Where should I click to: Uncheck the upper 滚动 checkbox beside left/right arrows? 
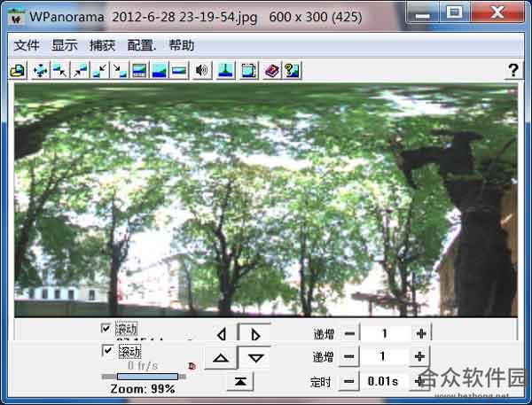coord(106,328)
